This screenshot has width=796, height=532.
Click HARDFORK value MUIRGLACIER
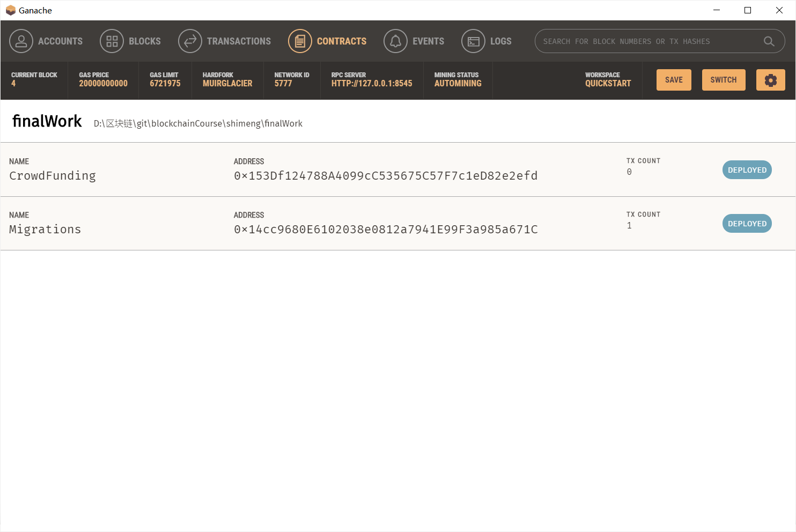227,84
